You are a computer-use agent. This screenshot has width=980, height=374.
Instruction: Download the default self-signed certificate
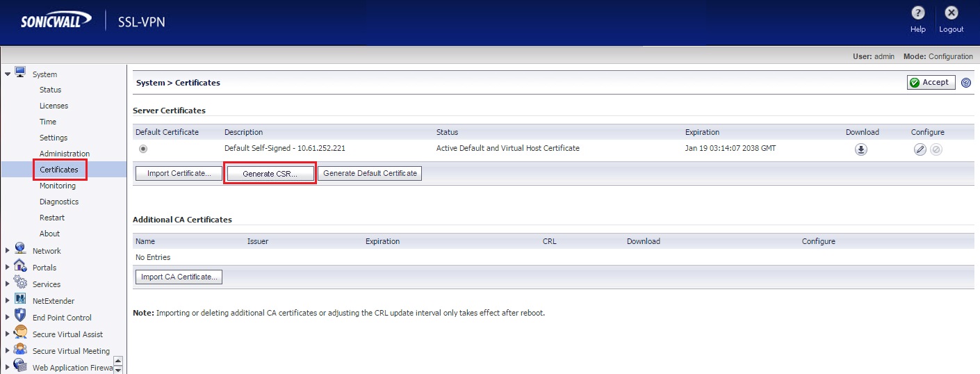point(861,149)
